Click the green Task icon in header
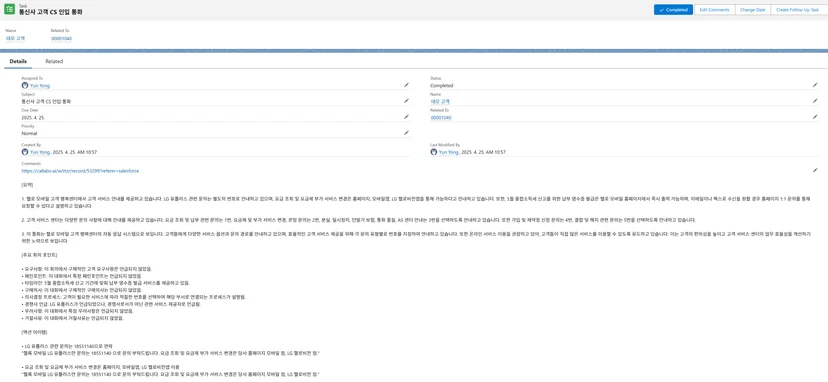Viewport: 828px width, 382px height. coord(10,10)
